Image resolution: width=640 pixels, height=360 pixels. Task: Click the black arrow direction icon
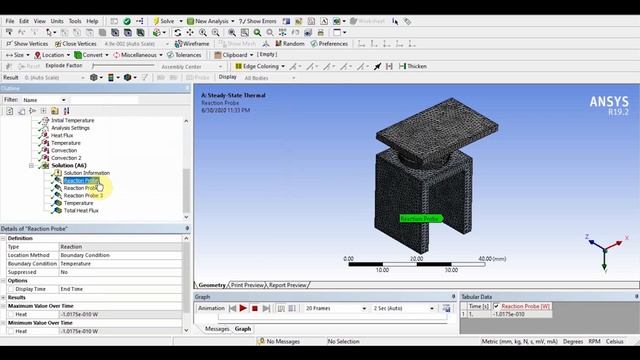click(378, 66)
